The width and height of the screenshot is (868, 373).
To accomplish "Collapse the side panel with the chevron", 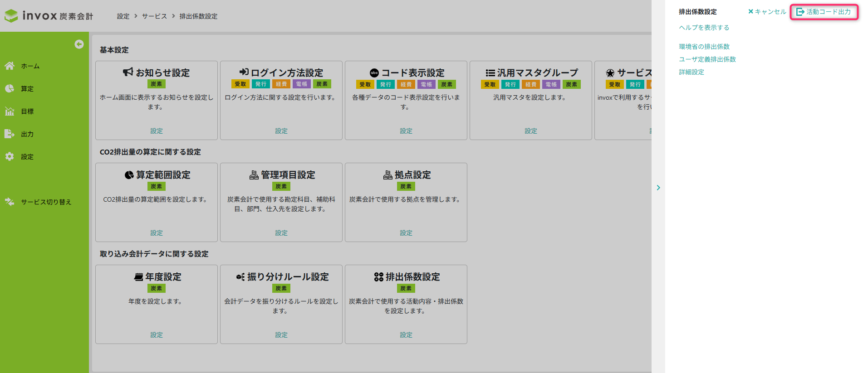I will [658, 188].
